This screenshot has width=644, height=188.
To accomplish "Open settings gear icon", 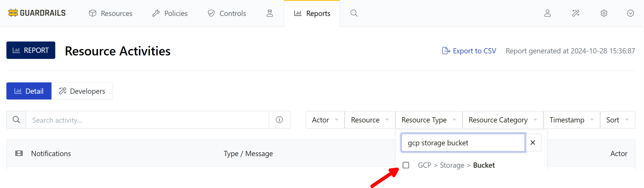I will click(x=604, y=13).
